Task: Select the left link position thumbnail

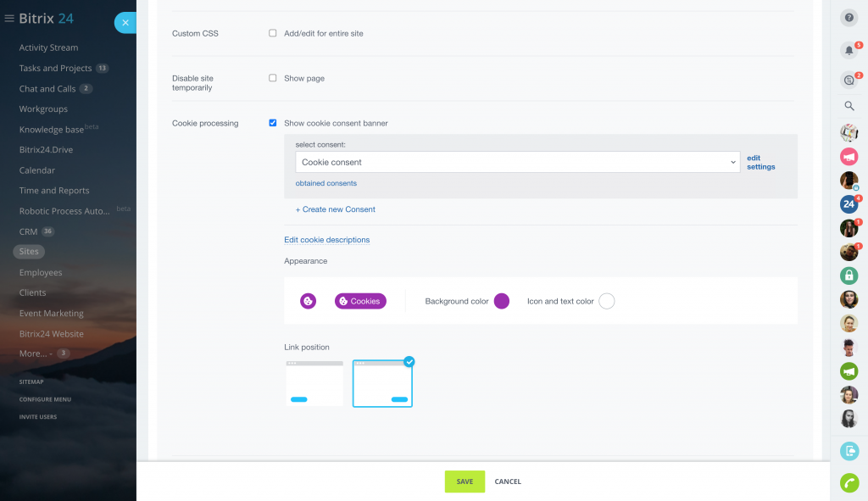Action: (x=314, y=383)
